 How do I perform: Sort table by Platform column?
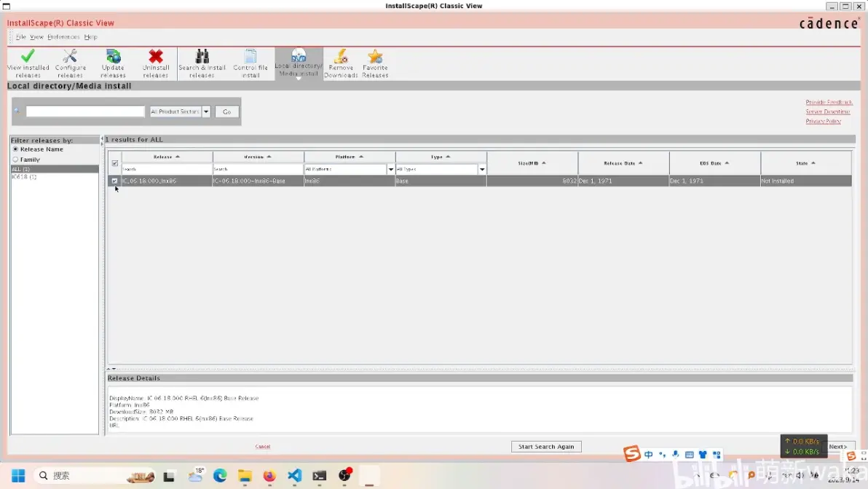click(350, 157)
